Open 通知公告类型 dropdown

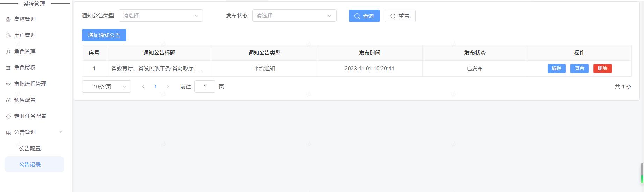[161, 16]
